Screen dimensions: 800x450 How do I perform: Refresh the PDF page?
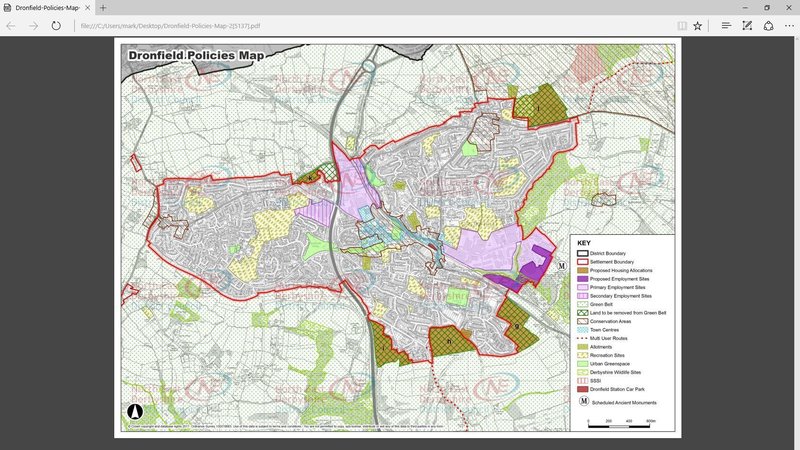point(56,25)
